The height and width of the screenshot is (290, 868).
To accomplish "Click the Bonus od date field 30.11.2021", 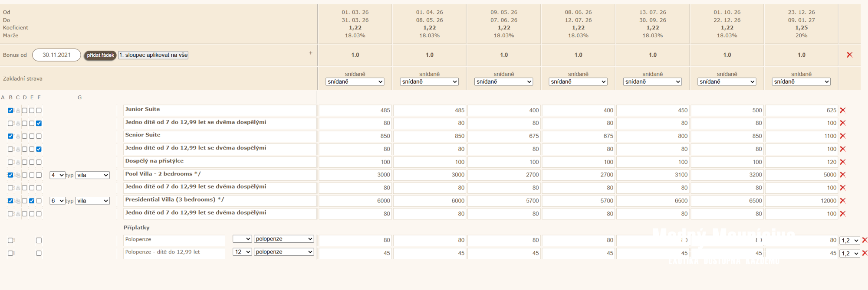I will (x=56, y=55).
